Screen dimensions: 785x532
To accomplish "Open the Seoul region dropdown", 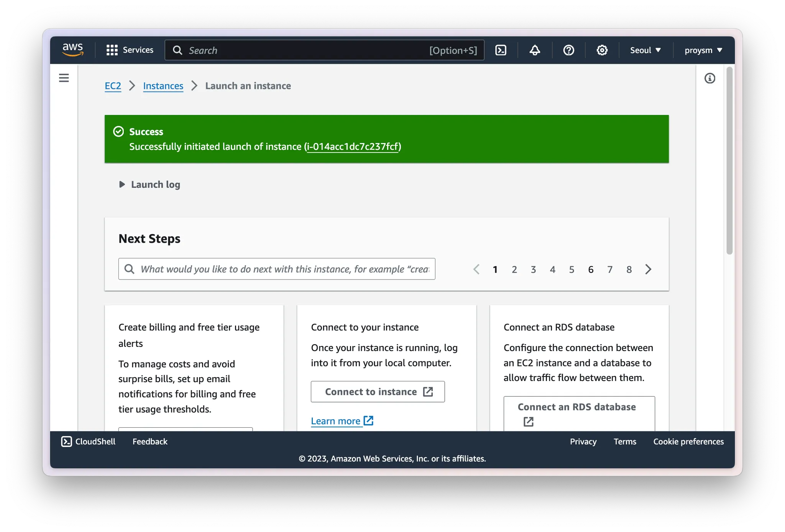I will (645, 50).
